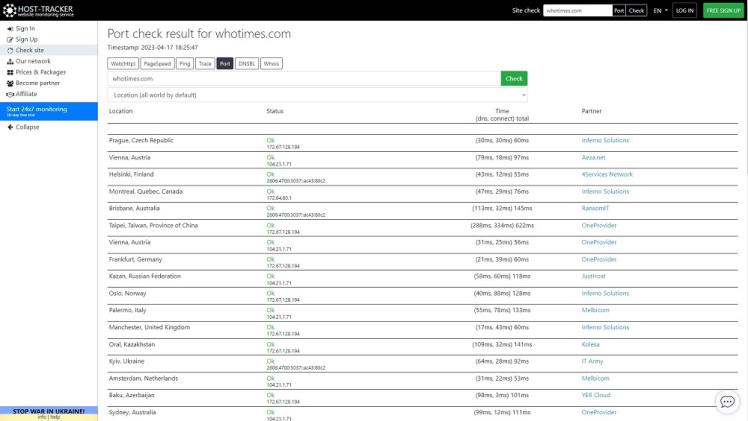Screen dimensions: 748x421
Task: Expand the Location selection dropdown
Action: tap(317, 95)
